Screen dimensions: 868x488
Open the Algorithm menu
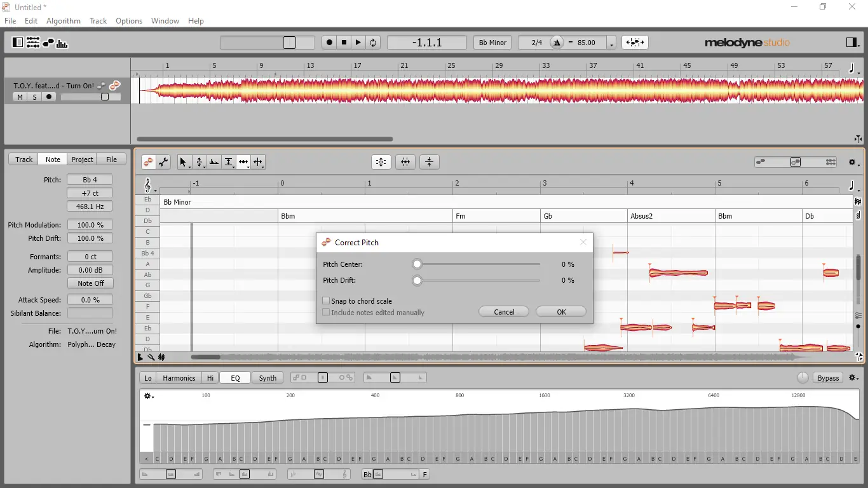coord(63,20)
